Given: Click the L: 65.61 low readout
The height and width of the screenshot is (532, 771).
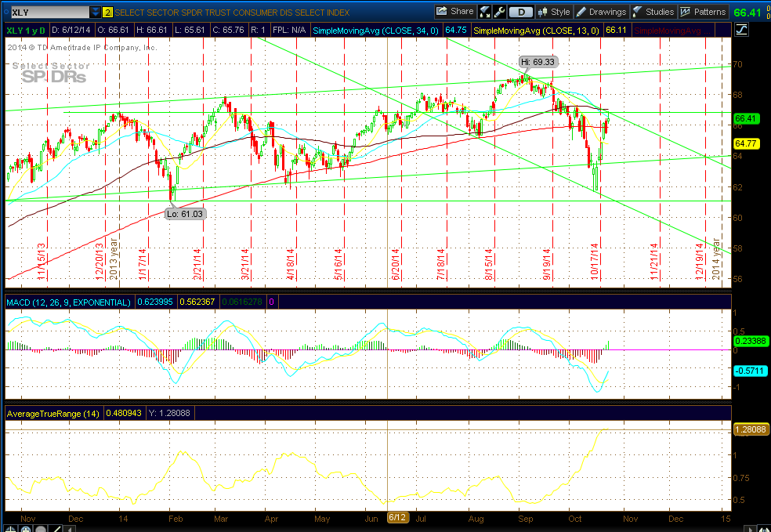Looking at the screenshot, I should 190,31.
